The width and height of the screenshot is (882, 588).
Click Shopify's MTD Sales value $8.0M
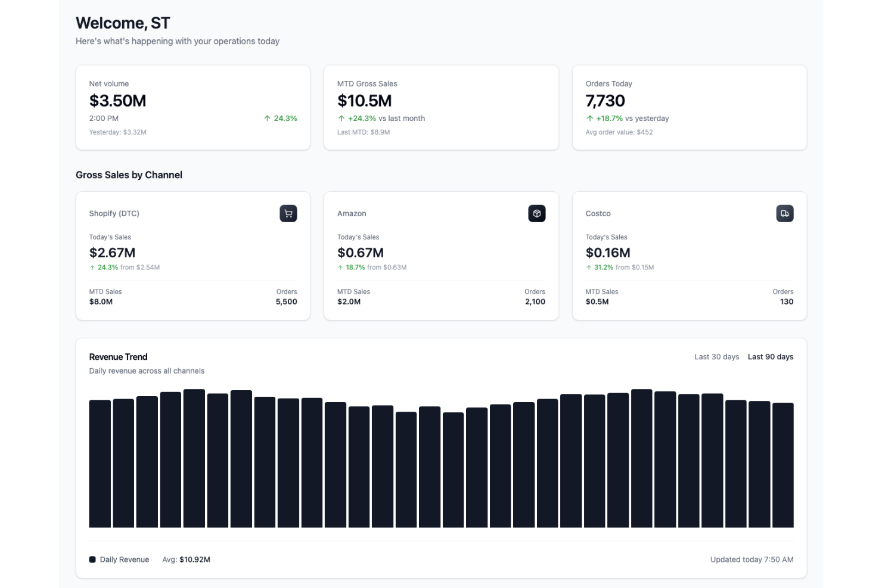coord(102,301)
